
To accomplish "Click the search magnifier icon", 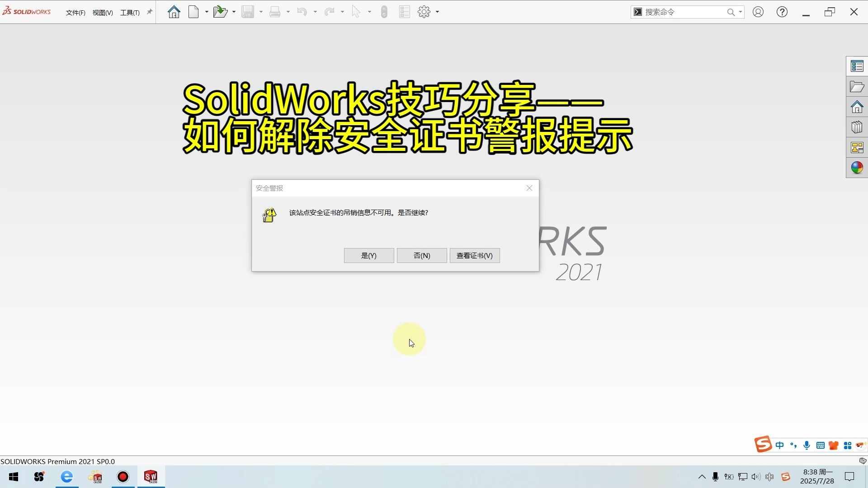I will (731, 12).
